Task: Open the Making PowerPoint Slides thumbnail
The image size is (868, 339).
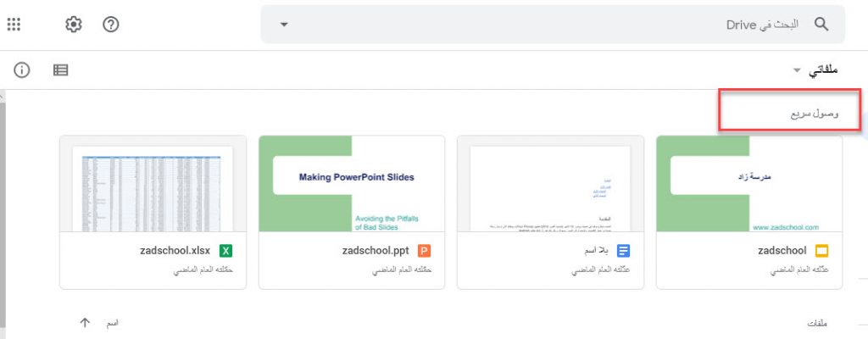Action: click(x=352, y=183)
